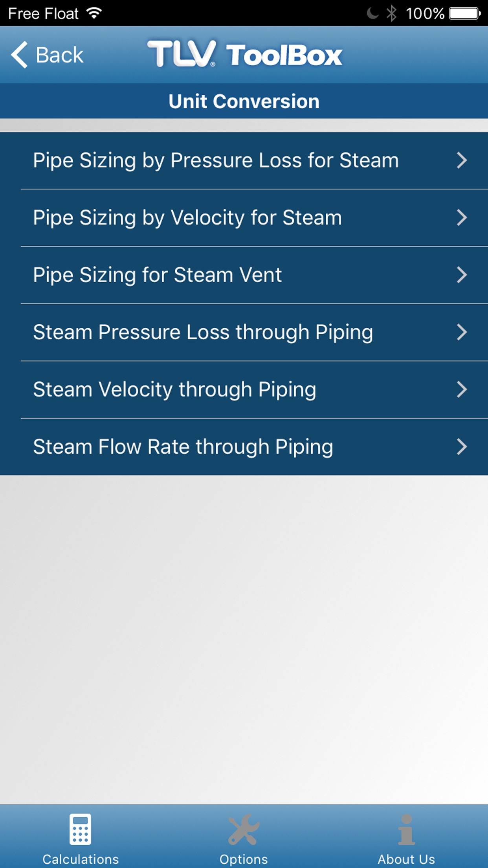488x868 pixels.
Task: Tap the About Us info icon
Action: [x=406, y=829]
